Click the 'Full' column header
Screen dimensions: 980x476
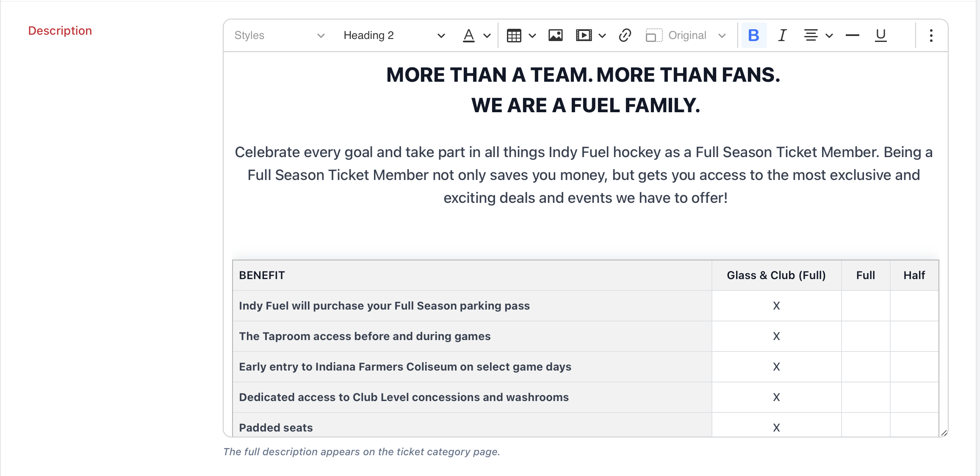point(866,275)
